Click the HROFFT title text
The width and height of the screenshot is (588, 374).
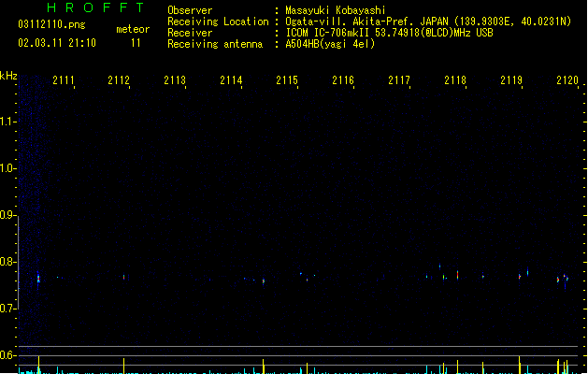point(95,7)
